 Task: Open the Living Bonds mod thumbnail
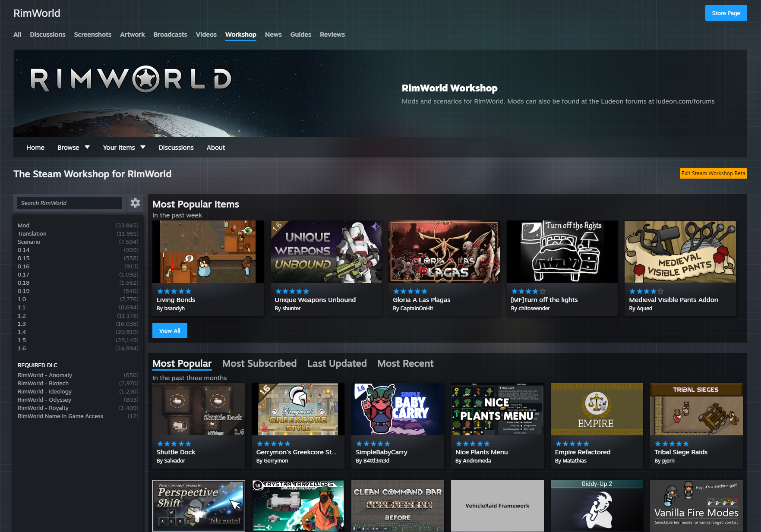(x=208, y=252)
